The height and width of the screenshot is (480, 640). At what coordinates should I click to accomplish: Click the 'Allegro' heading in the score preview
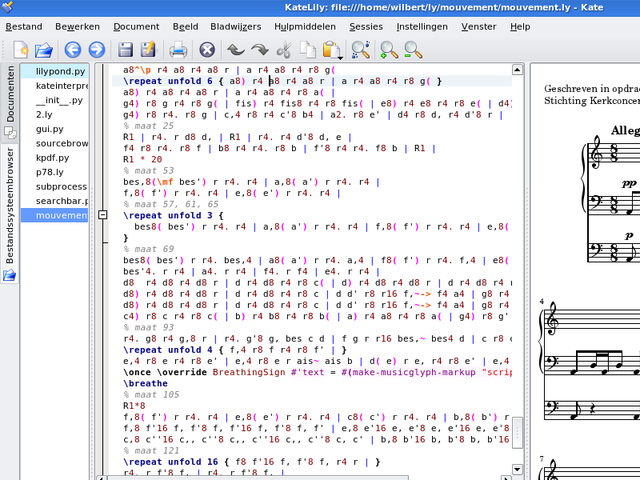(625, 130)
